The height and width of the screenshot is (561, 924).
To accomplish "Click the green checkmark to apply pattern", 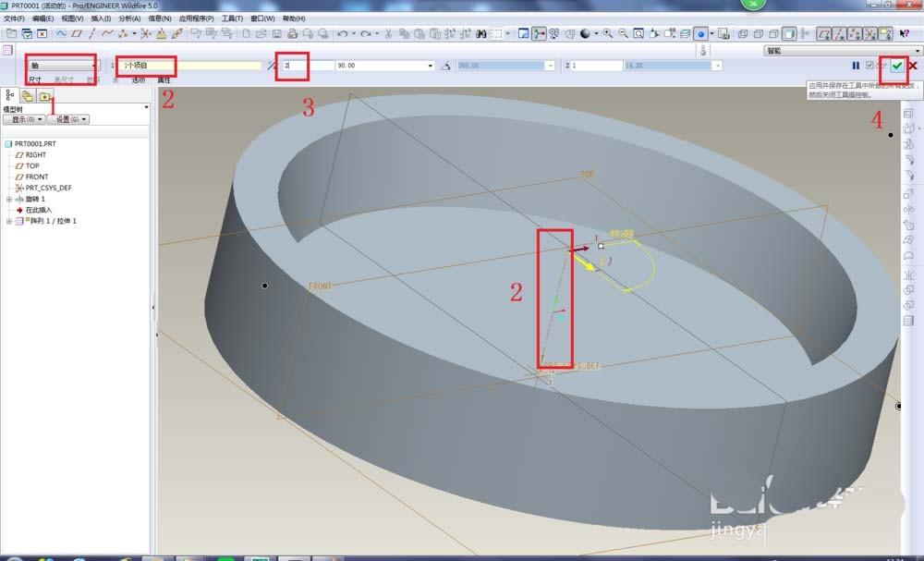I will tap(896, 66).
